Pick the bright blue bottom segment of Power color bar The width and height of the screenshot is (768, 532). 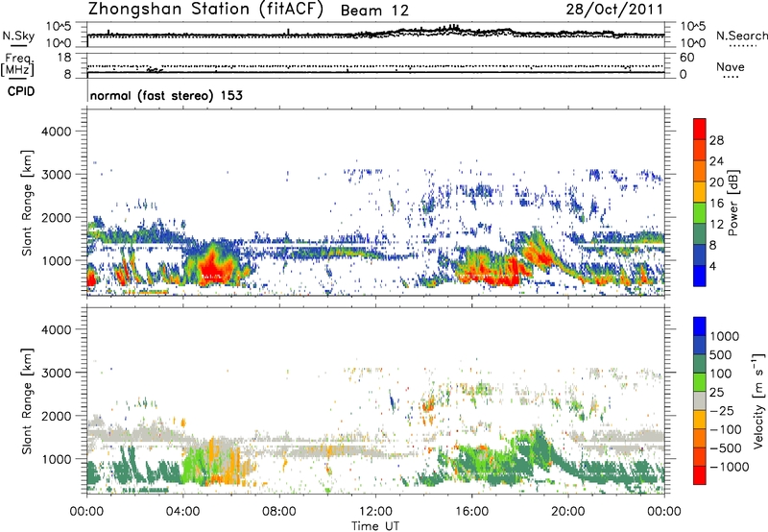coord(700,276)
